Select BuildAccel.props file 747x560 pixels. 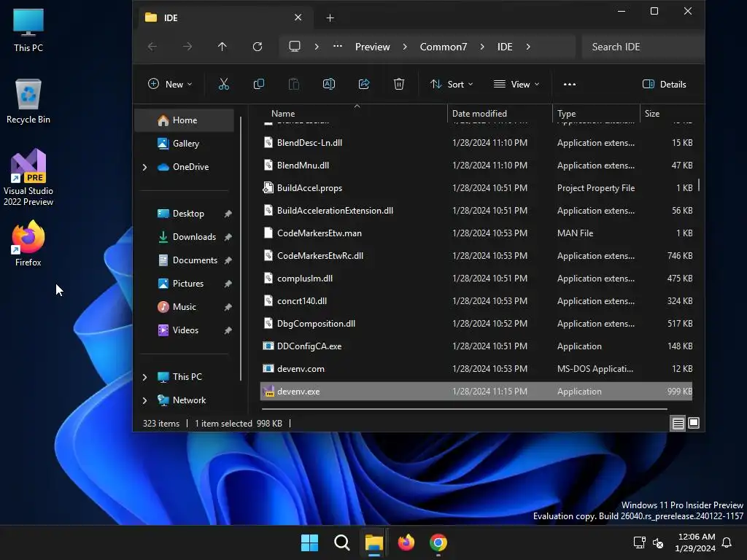click(x=476, y=188)
